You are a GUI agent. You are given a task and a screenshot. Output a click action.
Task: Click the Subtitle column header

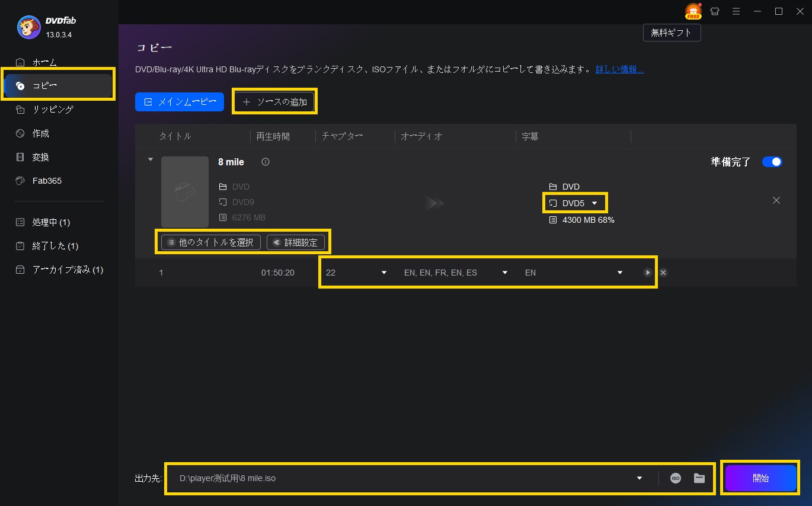pyautogui.click(x=530, y=136)
